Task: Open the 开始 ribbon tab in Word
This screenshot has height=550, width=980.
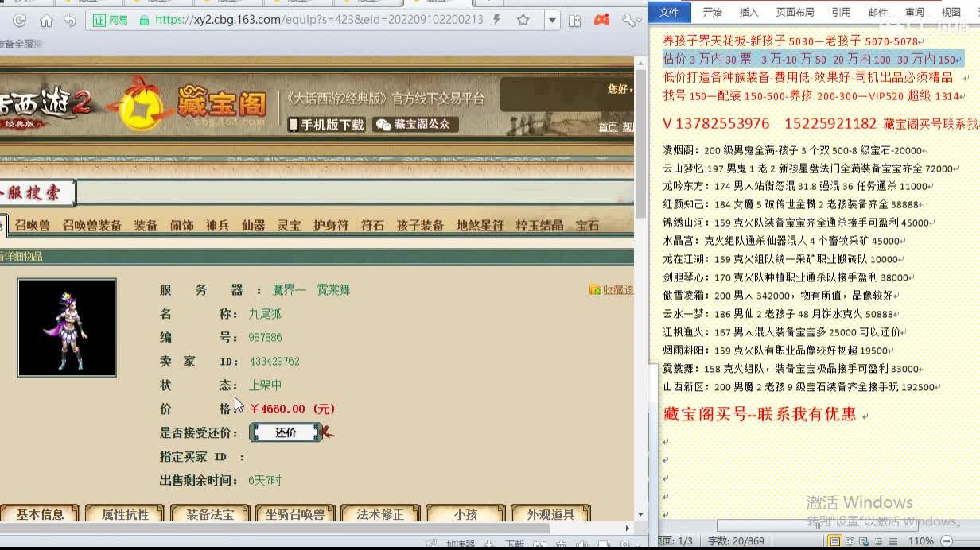Action: click(712, 12)
